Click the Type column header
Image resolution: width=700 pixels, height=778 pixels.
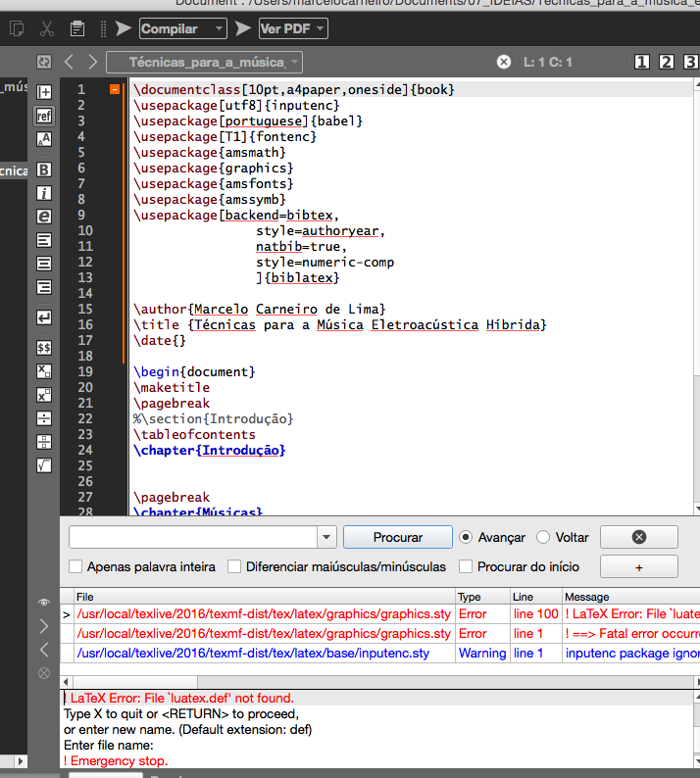point(483,597)
